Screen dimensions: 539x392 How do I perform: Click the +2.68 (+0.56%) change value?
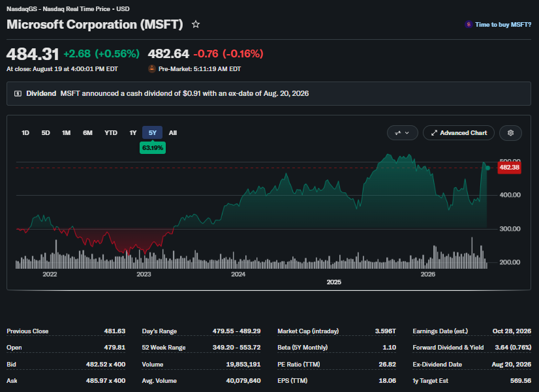click(101, 53)
